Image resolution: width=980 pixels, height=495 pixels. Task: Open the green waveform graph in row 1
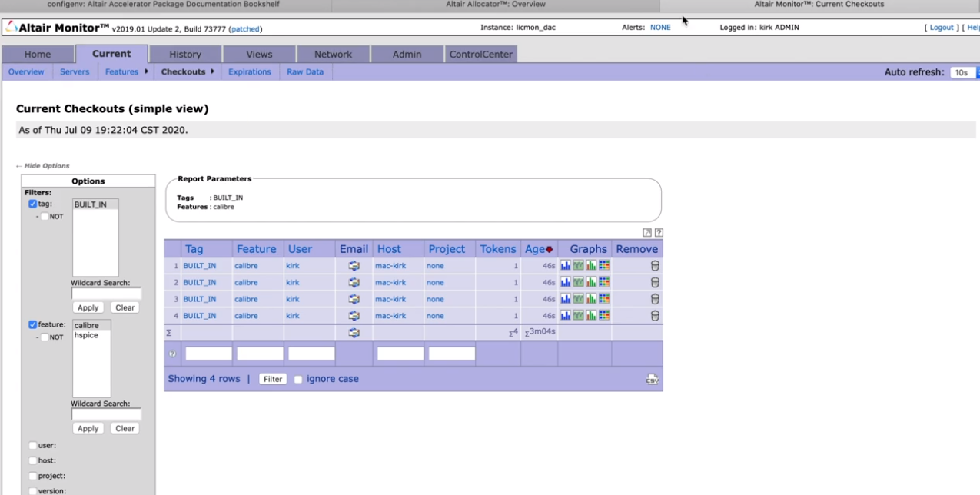click(x=578, y=266)
